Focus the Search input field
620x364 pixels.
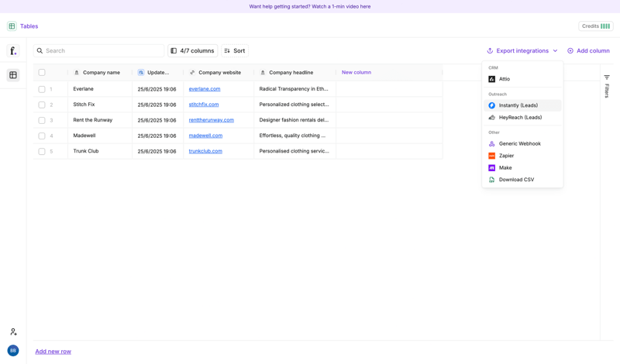pyautogui.click(x=99, y=50)
